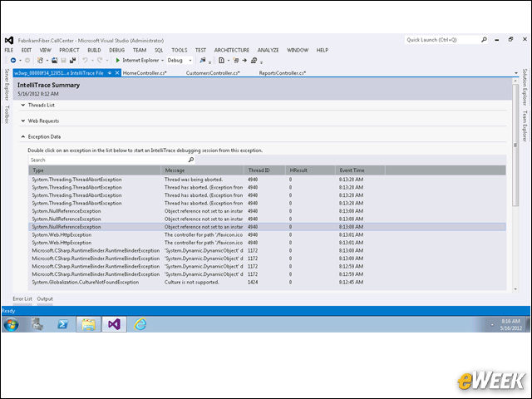Open the Internet Explorer browser dropdown arrow

163,61
